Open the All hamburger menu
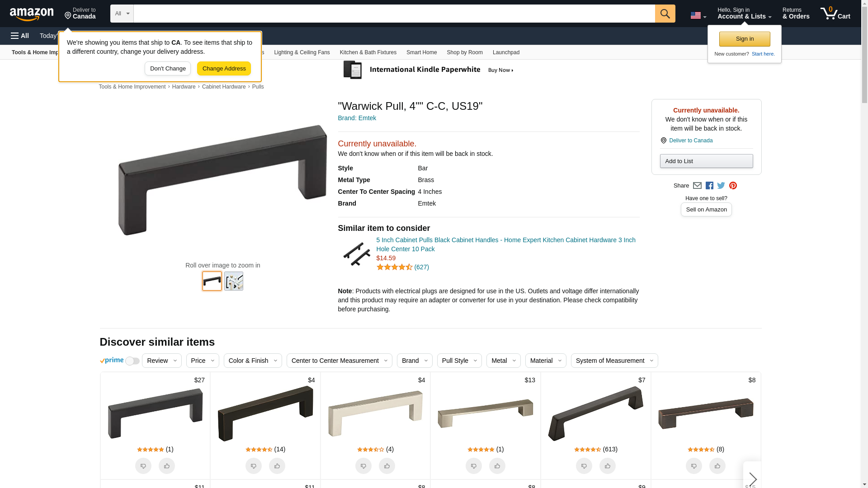The height and width of the screenshot is (488, 868). coord(20,36)
